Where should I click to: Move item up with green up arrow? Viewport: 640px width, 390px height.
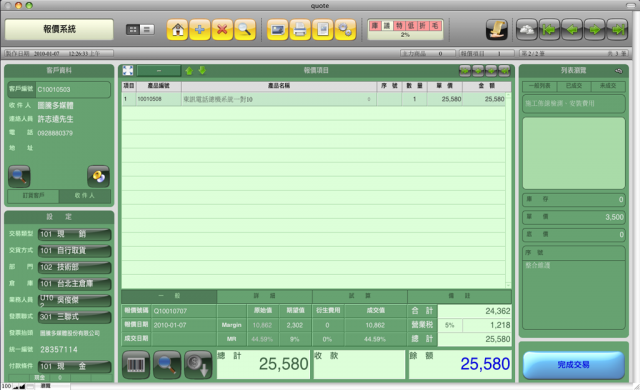[x=189, y=71]
